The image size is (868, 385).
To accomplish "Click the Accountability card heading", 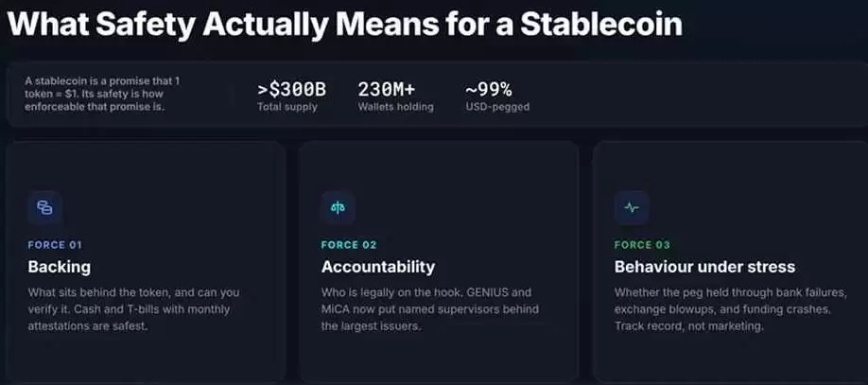I will coord(378,267).
